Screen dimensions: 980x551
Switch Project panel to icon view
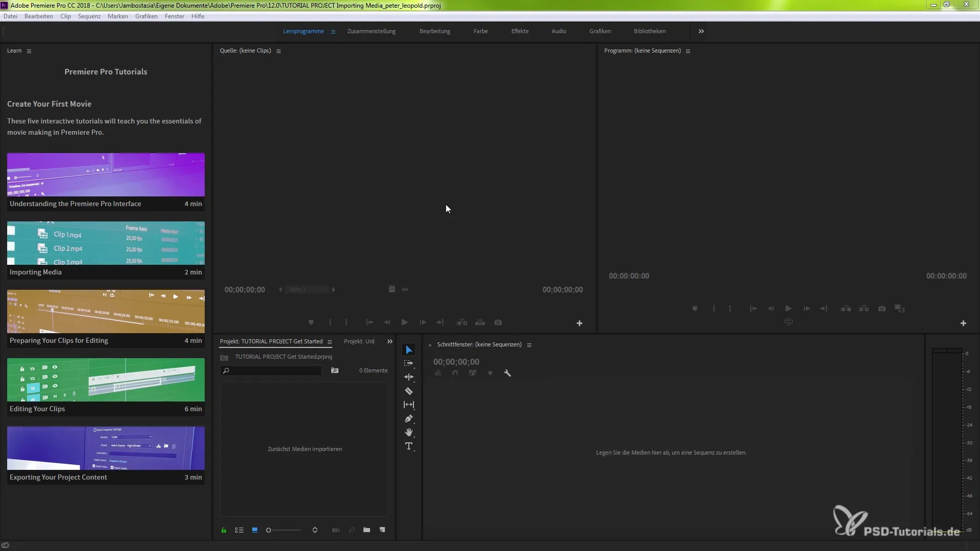[x=255, y=530]
